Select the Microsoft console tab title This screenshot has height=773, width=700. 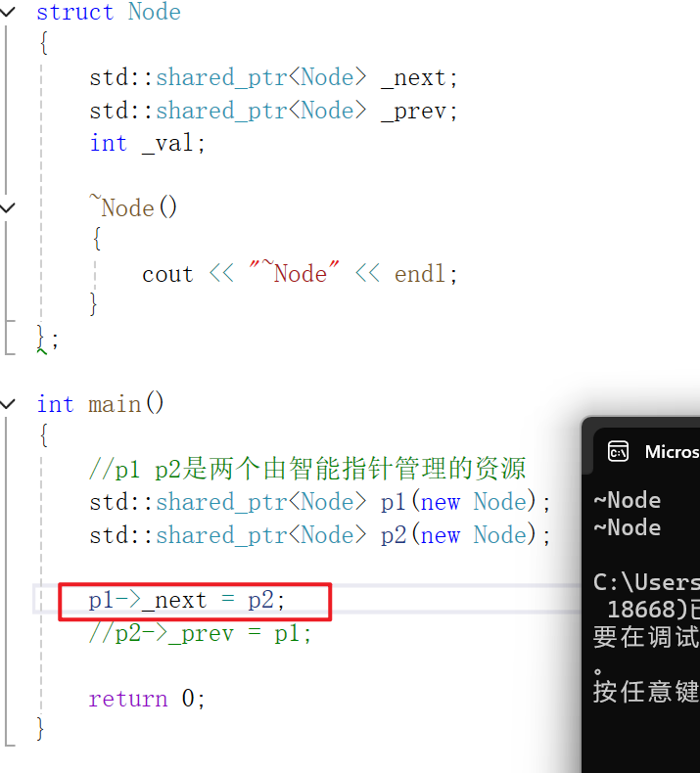[672, 452]
